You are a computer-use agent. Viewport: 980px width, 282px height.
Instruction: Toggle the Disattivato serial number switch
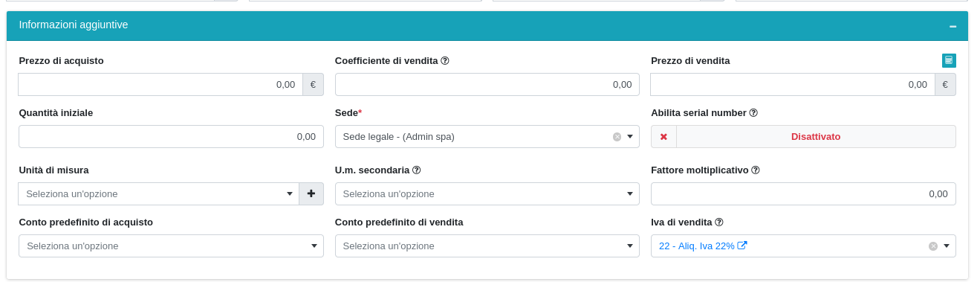(x=816, y=137)
